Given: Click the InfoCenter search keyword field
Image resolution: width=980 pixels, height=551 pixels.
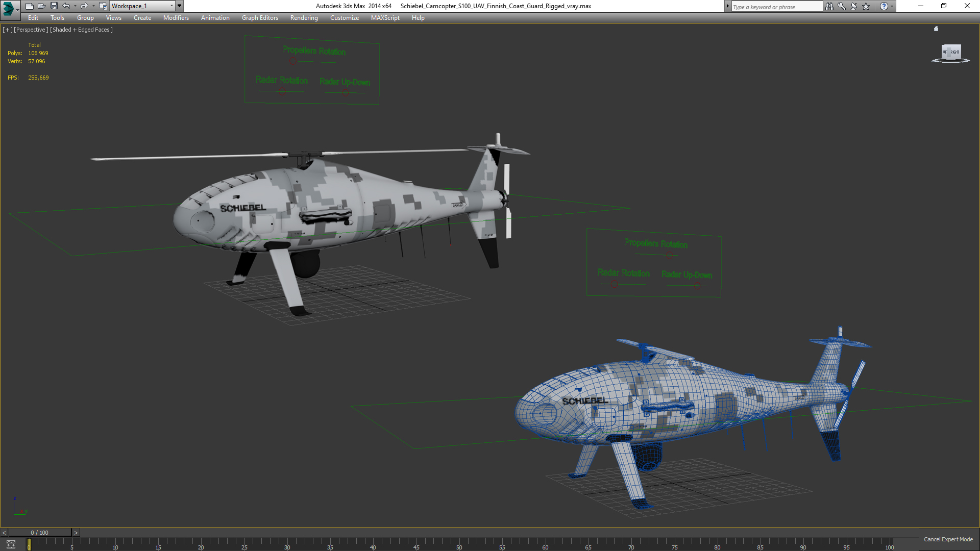Looking at the screenshot, I should 776,7.
